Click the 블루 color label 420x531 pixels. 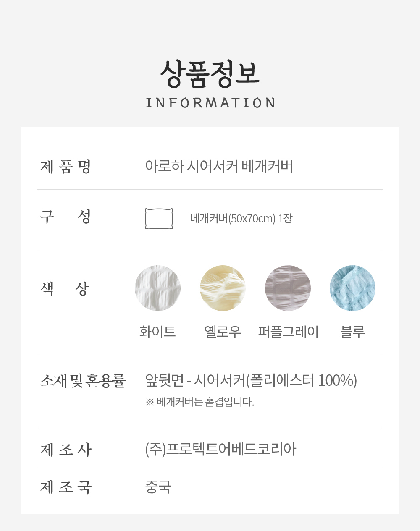[352, 332]
